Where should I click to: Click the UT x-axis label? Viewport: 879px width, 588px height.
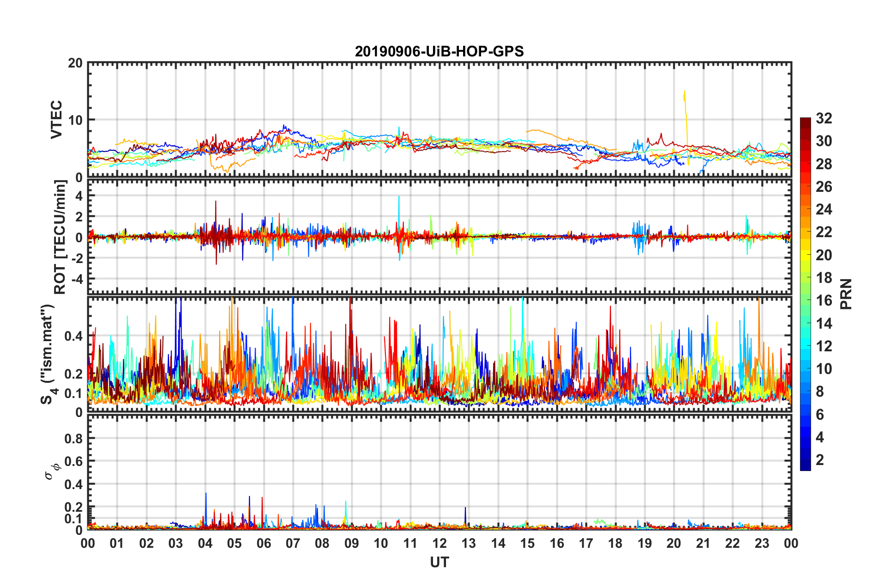pos(439,562)
